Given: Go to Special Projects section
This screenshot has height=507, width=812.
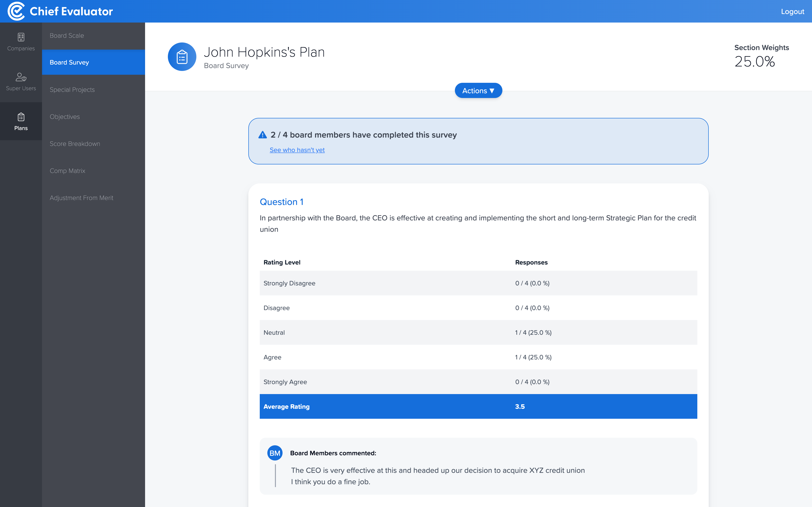Looking at the screenshot, I should click(72, 89).
